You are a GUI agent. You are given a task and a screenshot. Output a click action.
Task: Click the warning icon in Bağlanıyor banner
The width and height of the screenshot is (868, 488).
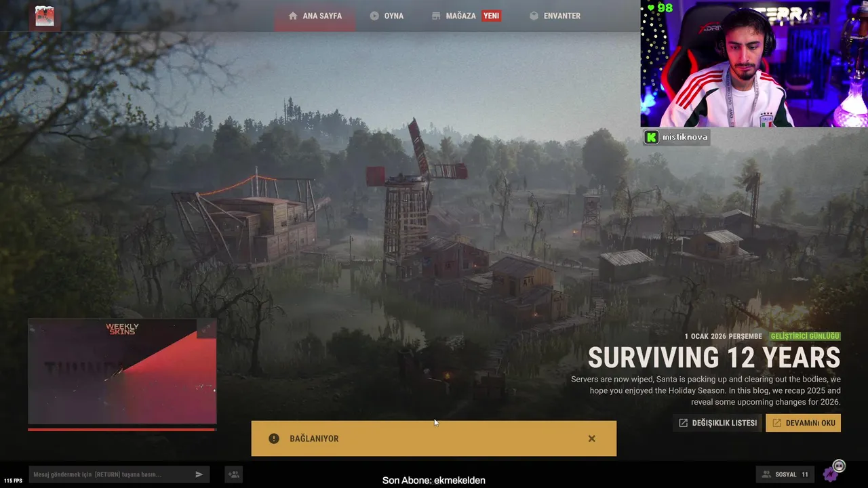[274, 439]
